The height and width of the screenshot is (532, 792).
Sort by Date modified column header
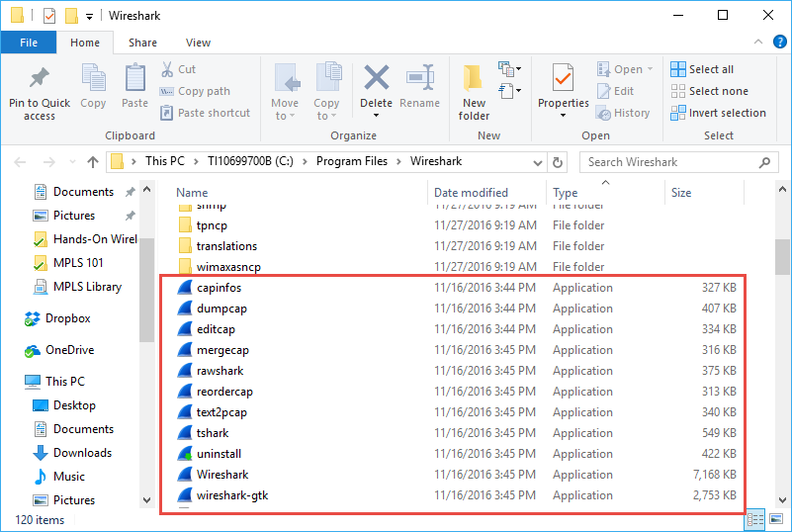(471, 193)
